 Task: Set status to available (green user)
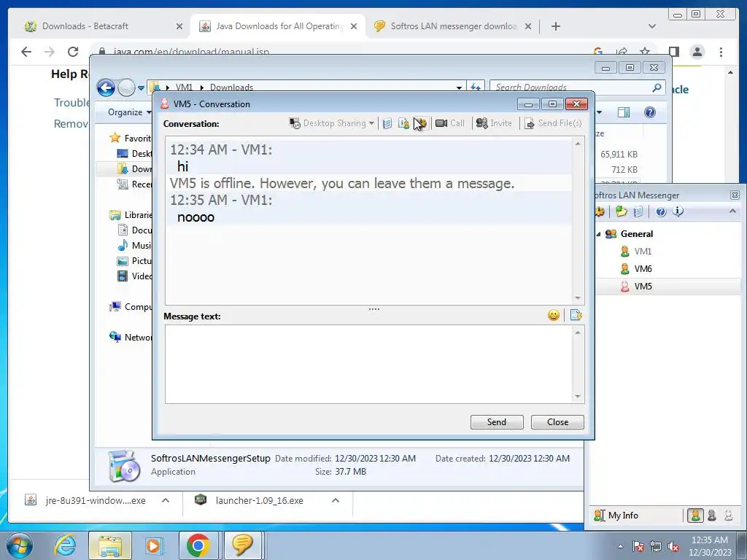695,516
